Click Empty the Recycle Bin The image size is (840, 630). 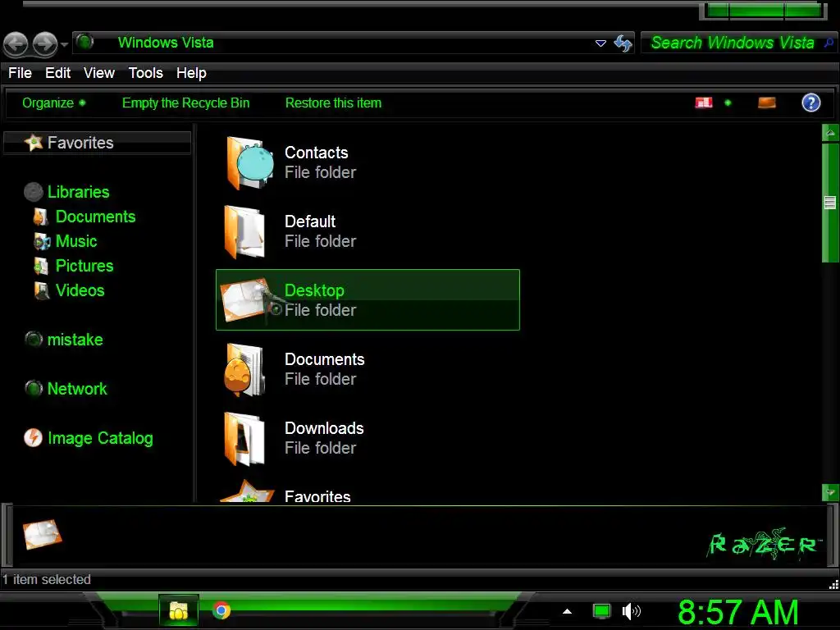tap(186, 103)
